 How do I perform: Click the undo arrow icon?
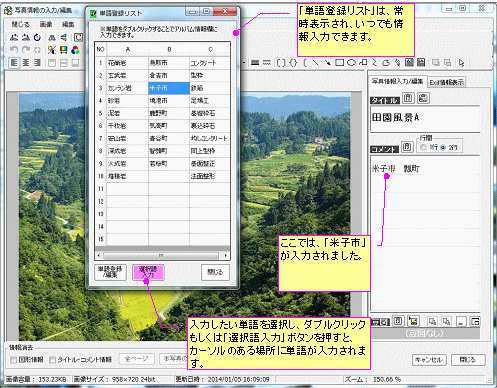[x=14, y=50]
